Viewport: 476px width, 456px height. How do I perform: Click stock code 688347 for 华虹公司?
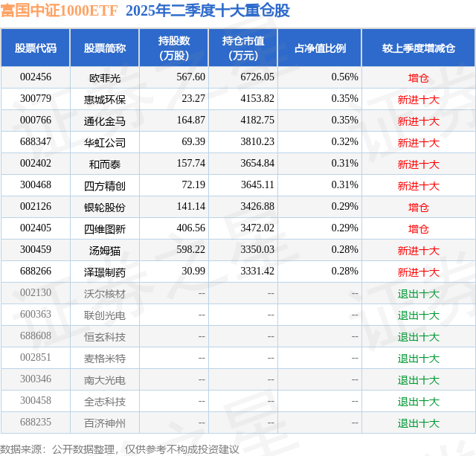[36, 142]
